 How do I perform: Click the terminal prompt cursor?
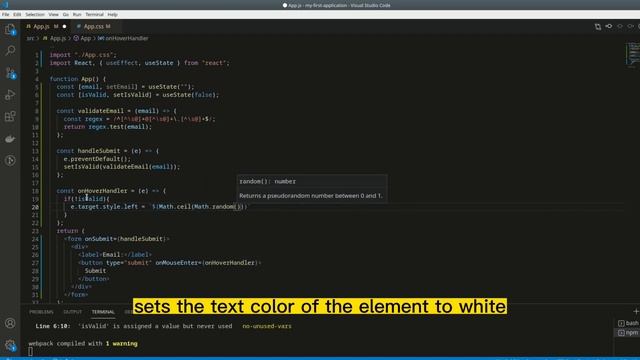pyautogui.click(x=31, y=351)
